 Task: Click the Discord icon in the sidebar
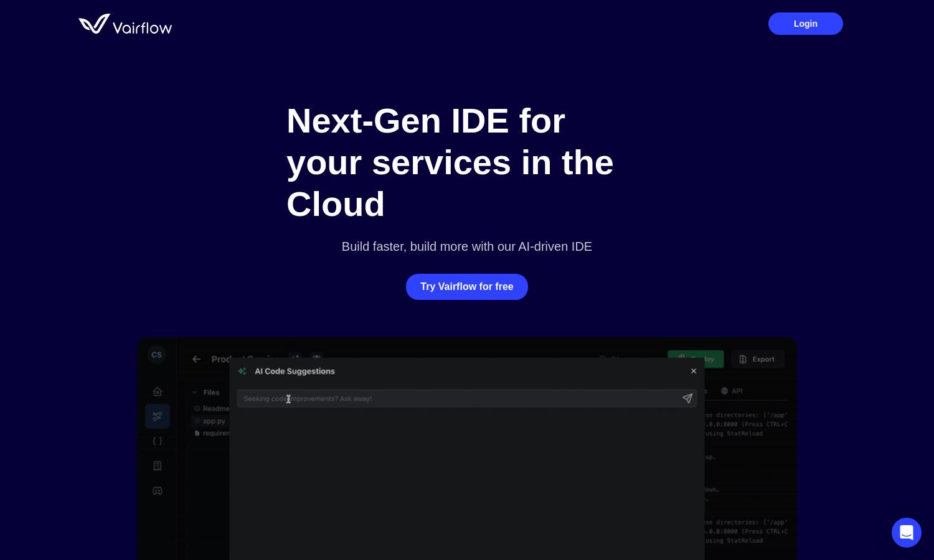158,491
